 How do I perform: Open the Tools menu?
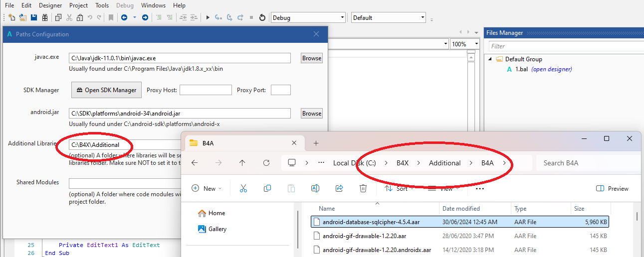point(102,5)
